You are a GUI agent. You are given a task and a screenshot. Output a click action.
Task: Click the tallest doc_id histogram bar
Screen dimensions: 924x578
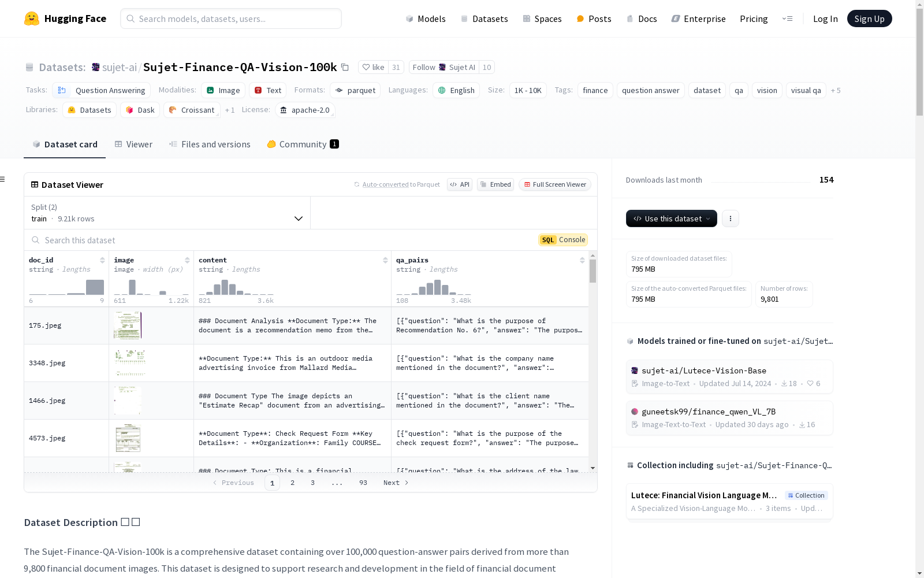pyautogui.click(x=95, y=287)
